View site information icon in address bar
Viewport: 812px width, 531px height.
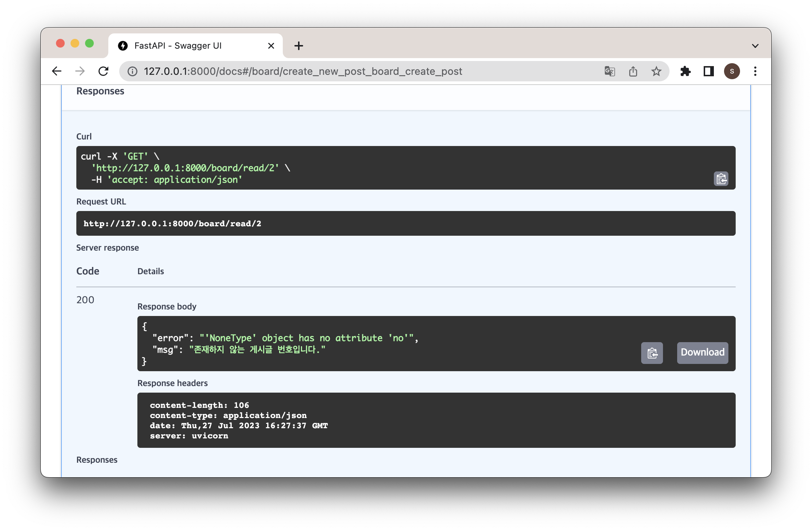pyautogui.click(x=132, y=71)
